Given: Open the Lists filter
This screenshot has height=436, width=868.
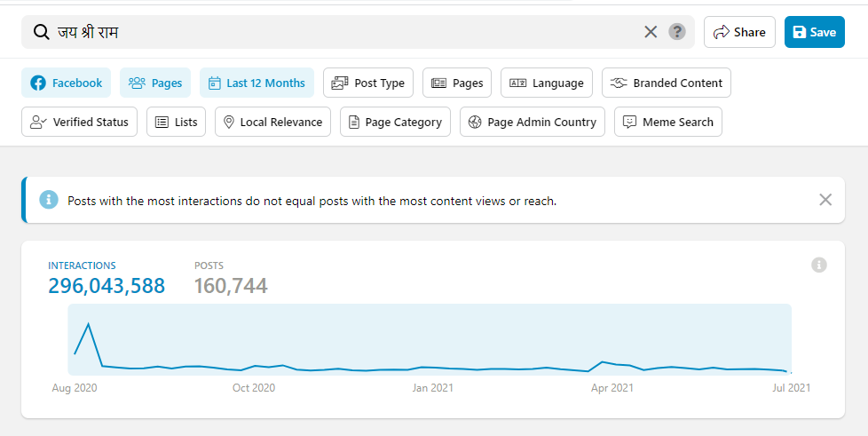Looking at the screenshot, I should (176, 122).
